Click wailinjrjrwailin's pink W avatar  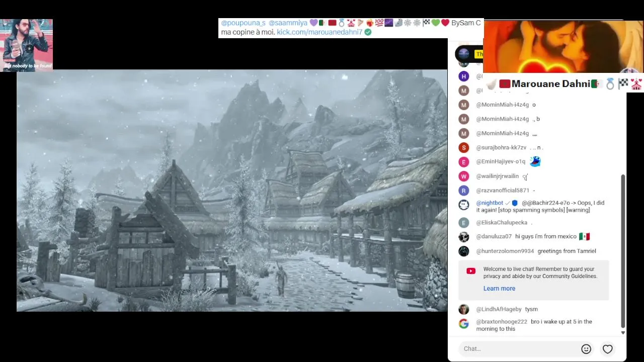(464, 176)
